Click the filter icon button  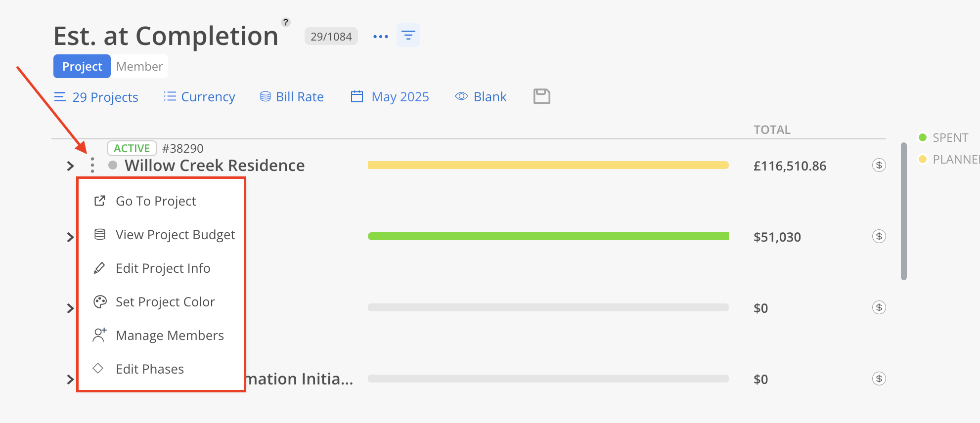[408, 36]
